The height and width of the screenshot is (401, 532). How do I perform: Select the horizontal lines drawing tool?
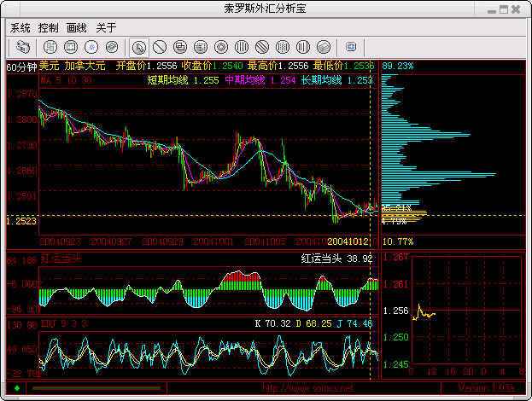(201, 46)
